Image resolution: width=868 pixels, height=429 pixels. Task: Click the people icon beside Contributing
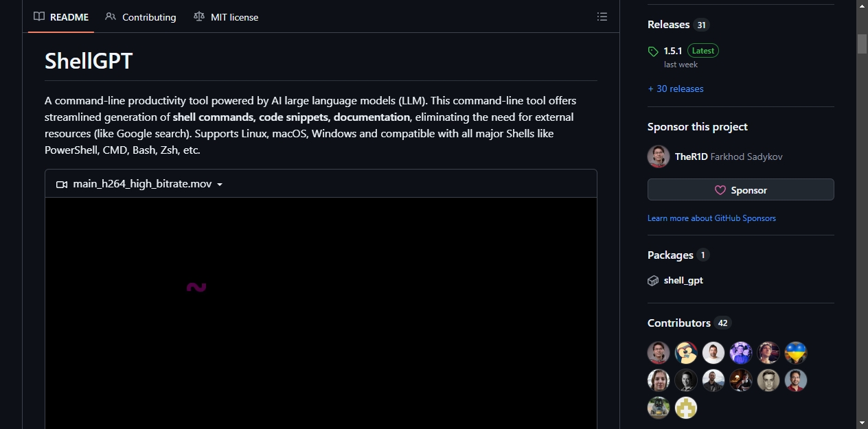[x=111, y=16]
